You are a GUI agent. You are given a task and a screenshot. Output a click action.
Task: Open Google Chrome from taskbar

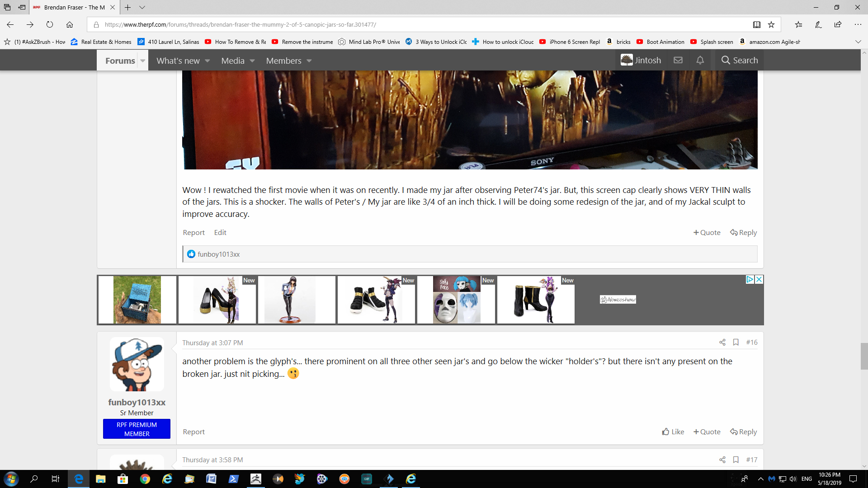(145, 479)
